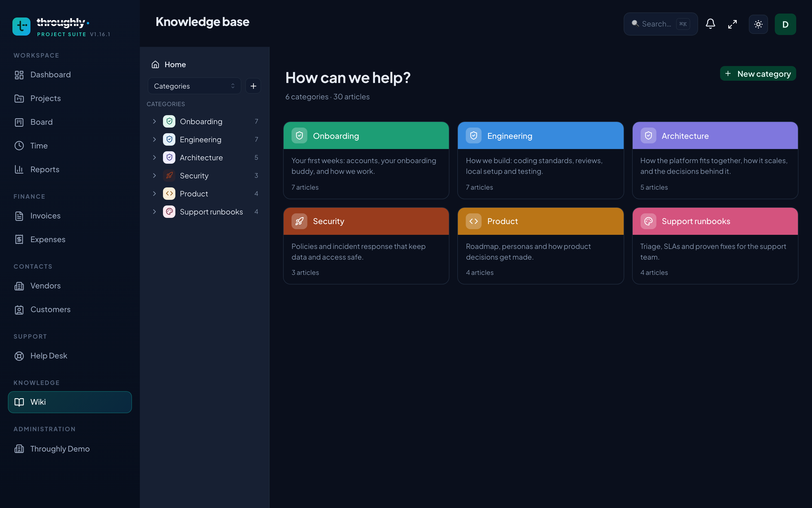Open Expenses in the sidebar
Image resolution: width=812 pixels, height=508 pixels.
(70, 240)
